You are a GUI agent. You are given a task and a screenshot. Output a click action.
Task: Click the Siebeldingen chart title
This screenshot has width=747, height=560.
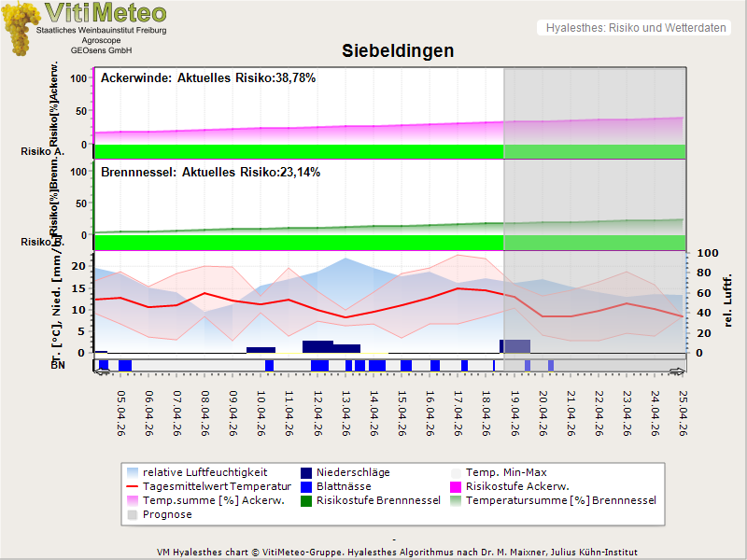pyautogui.click(x=398, y=50)
